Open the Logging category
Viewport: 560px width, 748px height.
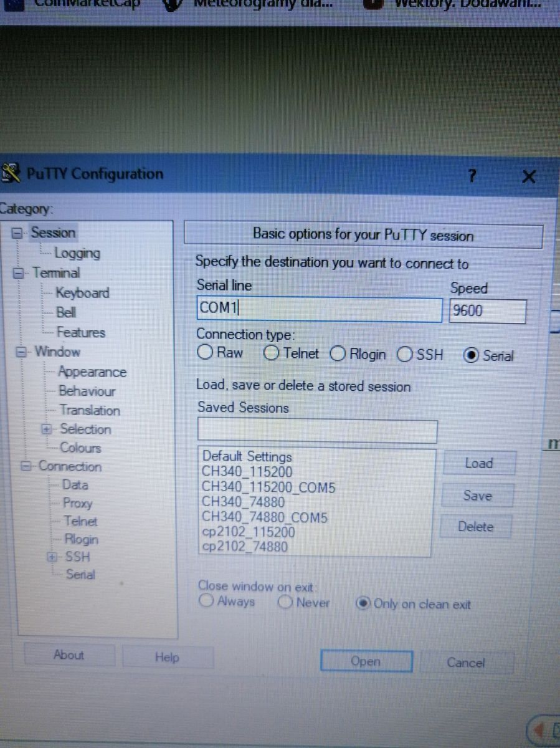coord(77,253)
